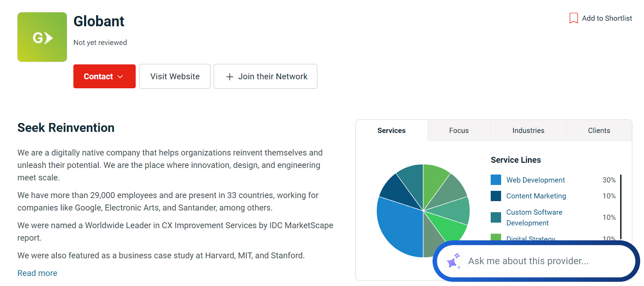
Task: Click the Globant company name heading
Action: tap(99, 21)
